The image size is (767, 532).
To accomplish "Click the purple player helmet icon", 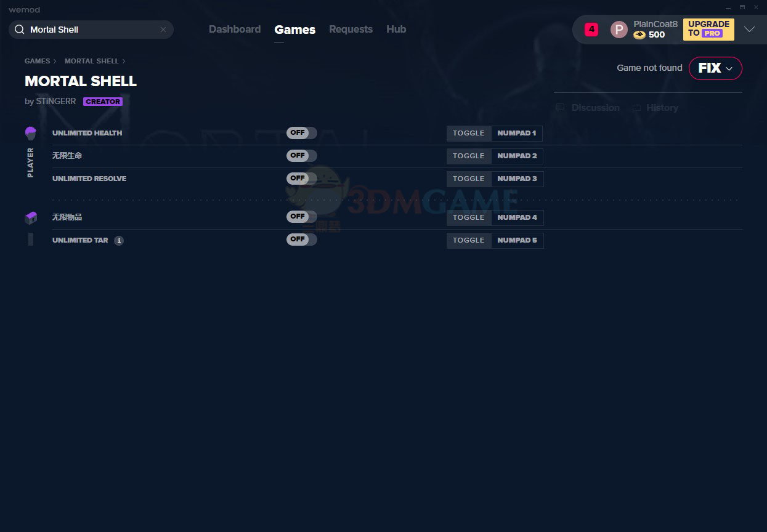I will coord(31,133).
